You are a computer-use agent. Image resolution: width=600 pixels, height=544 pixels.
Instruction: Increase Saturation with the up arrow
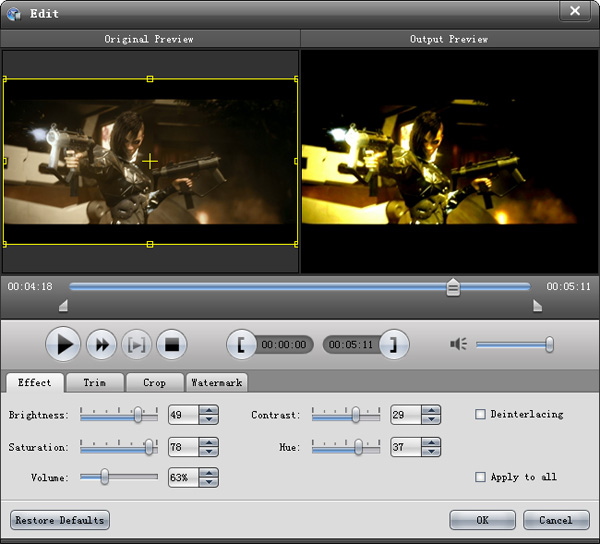click(x=209, y=443)
